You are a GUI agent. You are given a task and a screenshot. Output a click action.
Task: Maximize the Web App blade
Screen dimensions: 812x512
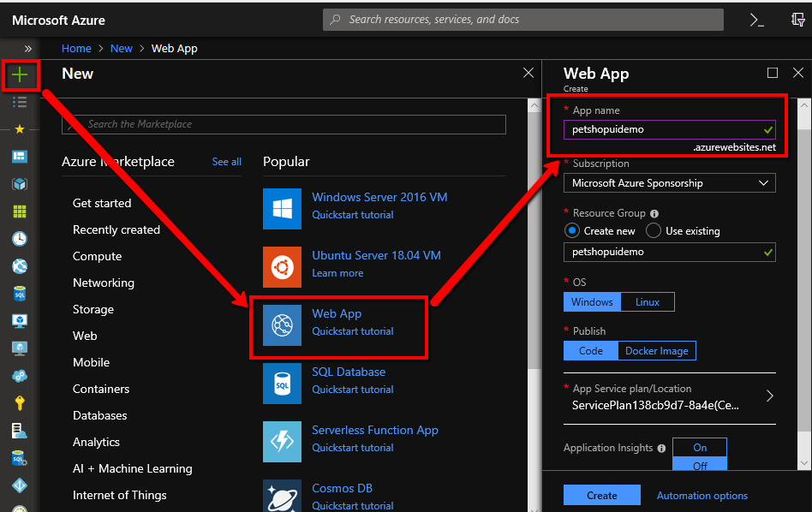point(772,73)
